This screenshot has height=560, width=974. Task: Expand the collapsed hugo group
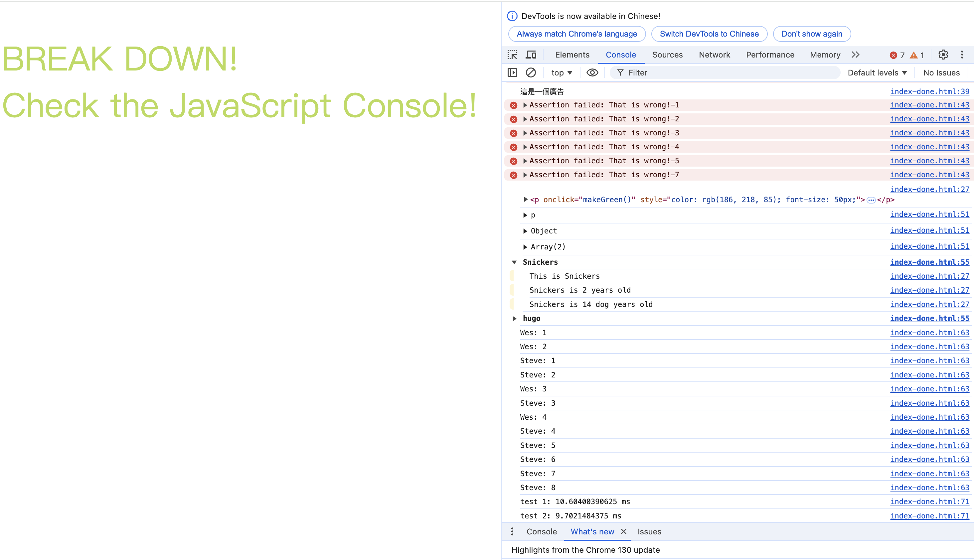coord(514,319)
